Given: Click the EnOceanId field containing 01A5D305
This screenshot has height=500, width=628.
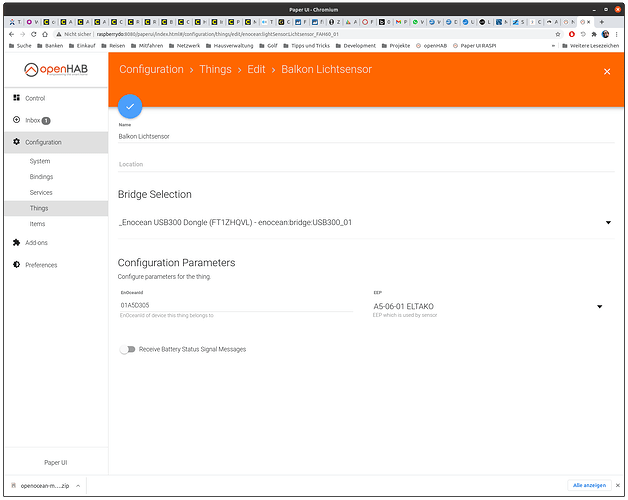Looking at the screenshot, I should point(235,304).
